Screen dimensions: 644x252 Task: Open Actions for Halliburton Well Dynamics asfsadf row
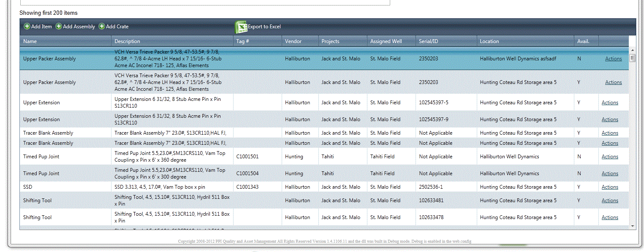coord(613,59)
